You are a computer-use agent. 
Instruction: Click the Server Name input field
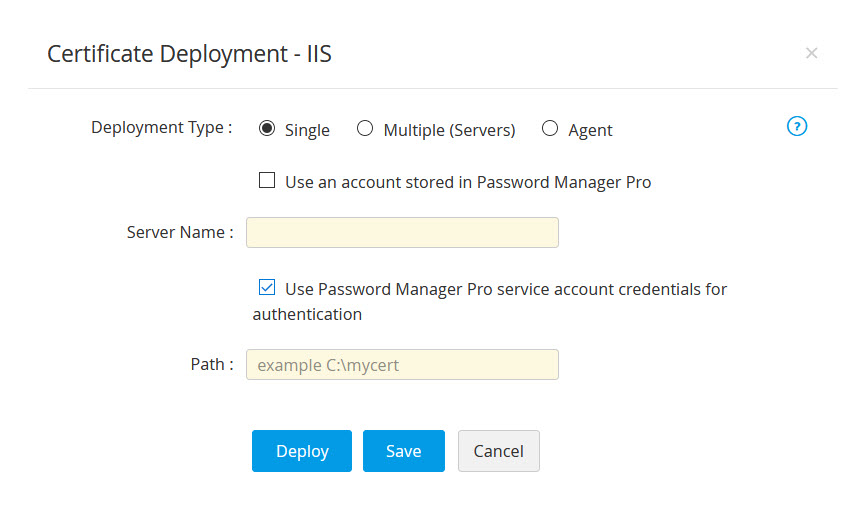coord(402,232)
